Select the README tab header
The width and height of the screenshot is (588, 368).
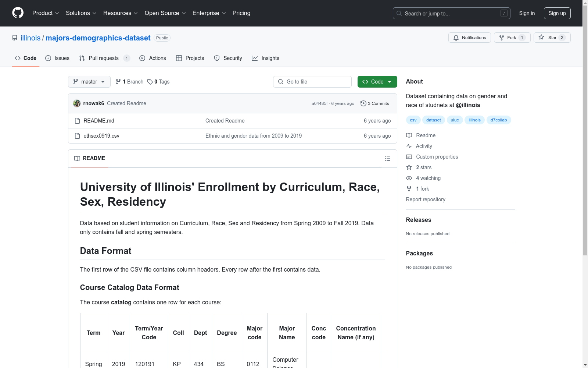coord(90,158)
